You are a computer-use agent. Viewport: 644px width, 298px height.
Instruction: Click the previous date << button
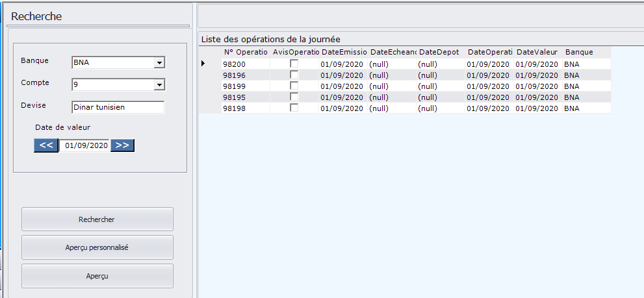[x=46, y=145]
